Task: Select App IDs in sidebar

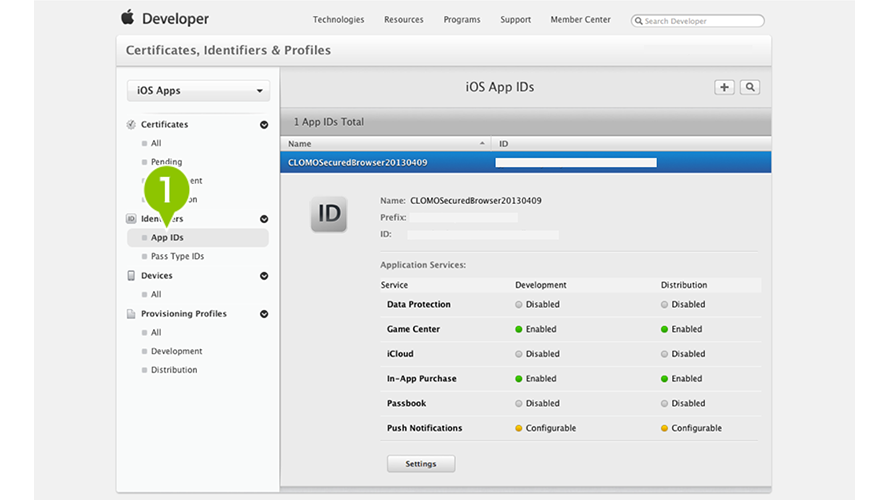Action: 198,238
